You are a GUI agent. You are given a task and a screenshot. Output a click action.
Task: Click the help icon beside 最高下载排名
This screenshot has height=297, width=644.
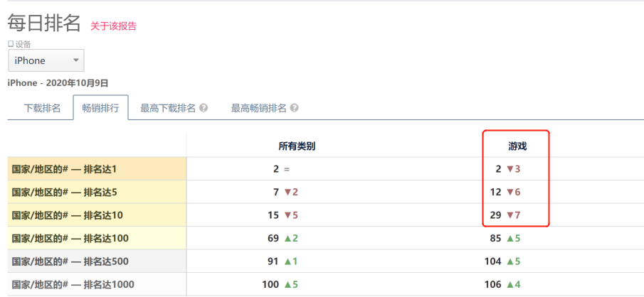[x=204, y=109]
